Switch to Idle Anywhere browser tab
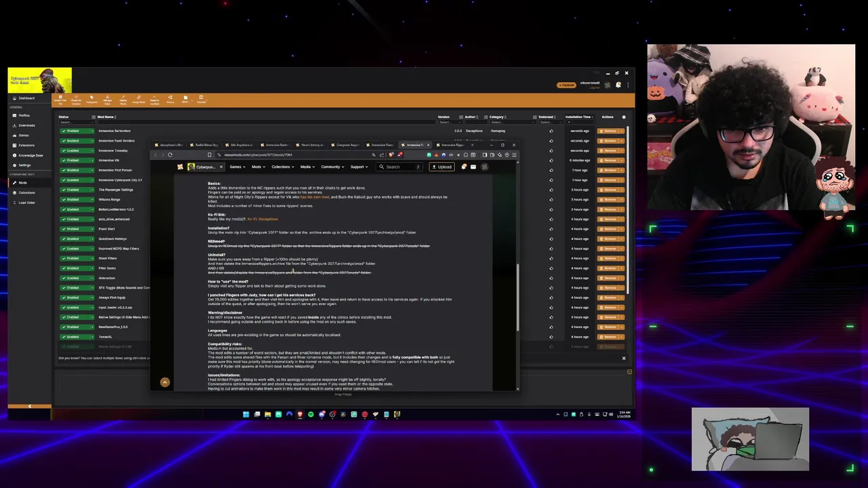This screenshot has height=488, width=868. point(241,145)
